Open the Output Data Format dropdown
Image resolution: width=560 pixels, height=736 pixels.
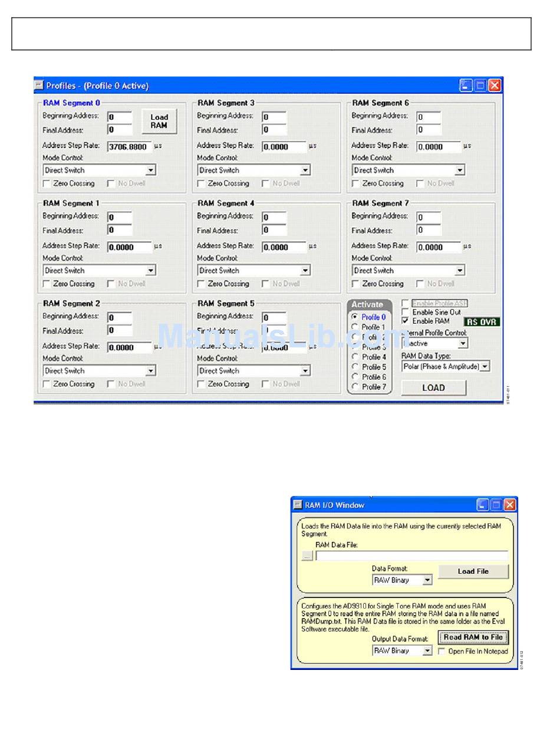427,651
